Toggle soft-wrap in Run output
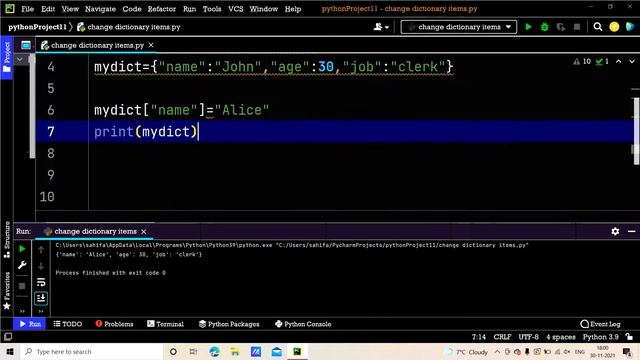The height and width of the screenshot is (360, 640). coord(41,282)
